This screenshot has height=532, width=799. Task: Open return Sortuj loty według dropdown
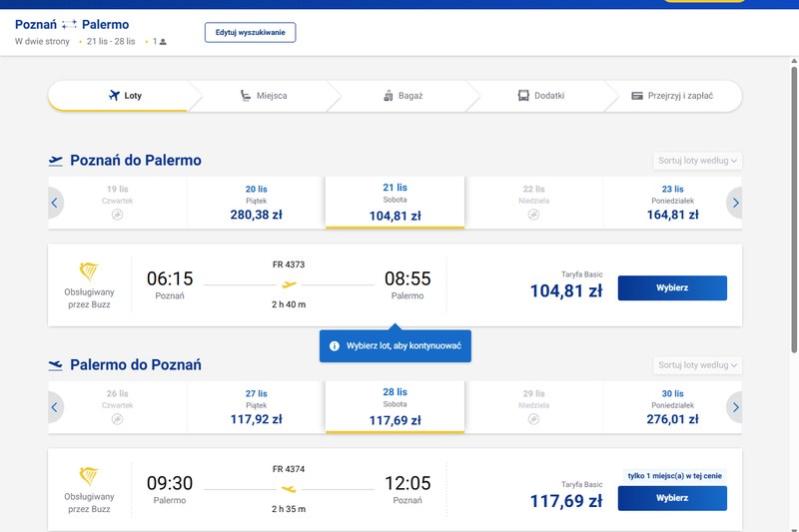697,365
